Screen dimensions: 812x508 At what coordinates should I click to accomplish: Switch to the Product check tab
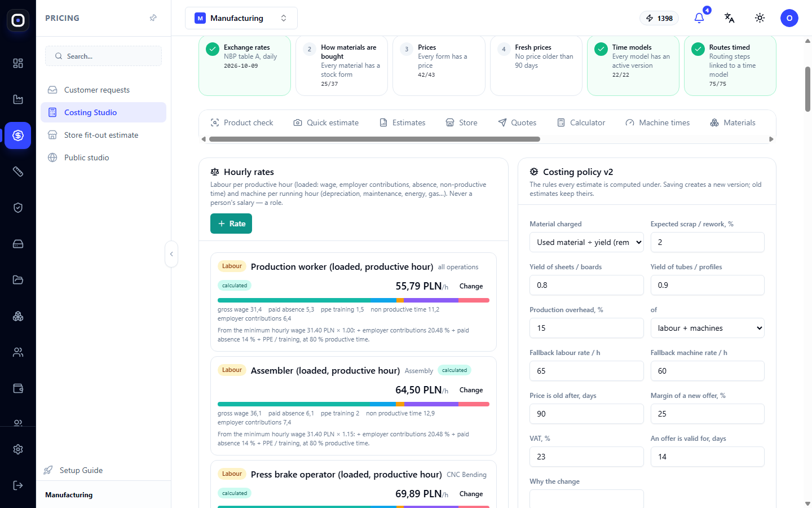(x=242, y=122)
